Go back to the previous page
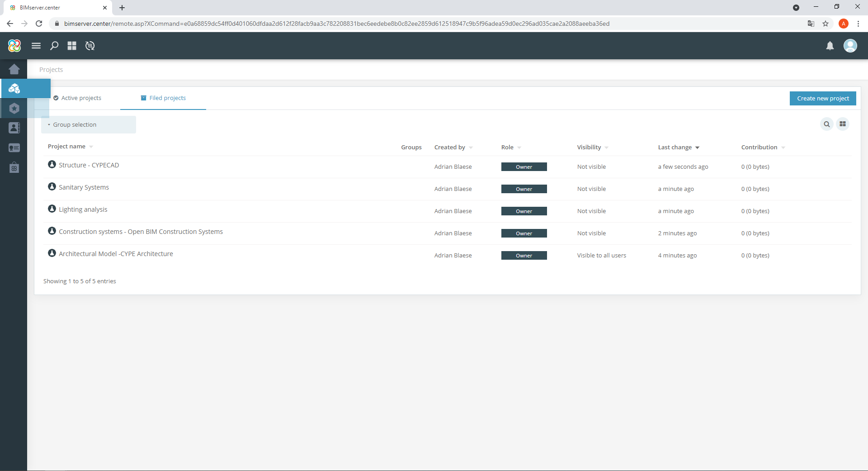This screenshot has width=868, height=471. coord(10,24)
